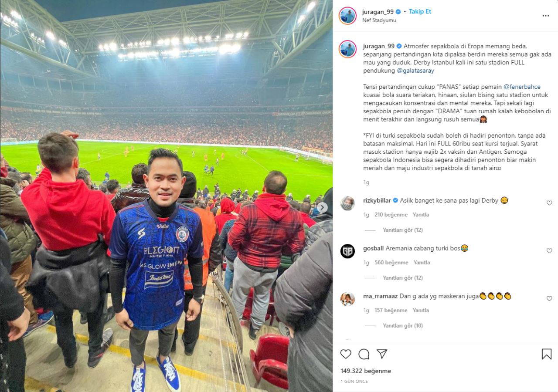Viewport: 558px width, 392px height.
Task: Save post using bookmark icon
Action: pyautogui.click(x=547, y=354)
